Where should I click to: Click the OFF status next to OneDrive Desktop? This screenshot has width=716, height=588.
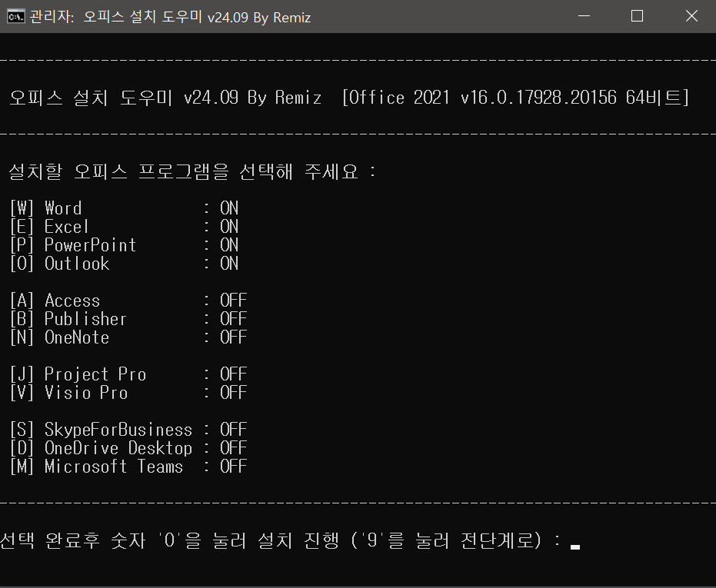click(x=233, y=448)
